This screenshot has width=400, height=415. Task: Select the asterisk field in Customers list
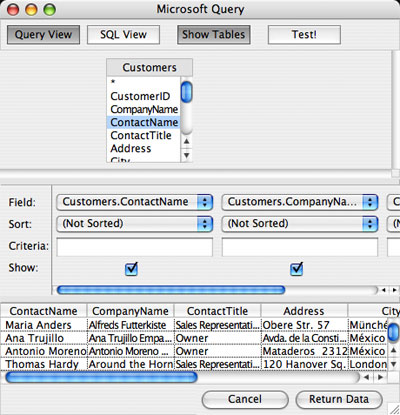[143, 82]
